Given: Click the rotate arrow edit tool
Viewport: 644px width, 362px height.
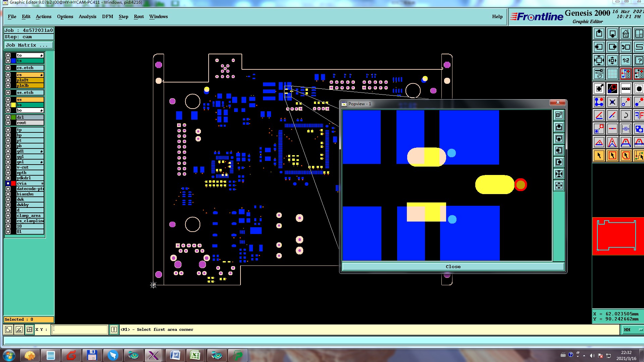Looking at the screenshot, I should 626,116.
